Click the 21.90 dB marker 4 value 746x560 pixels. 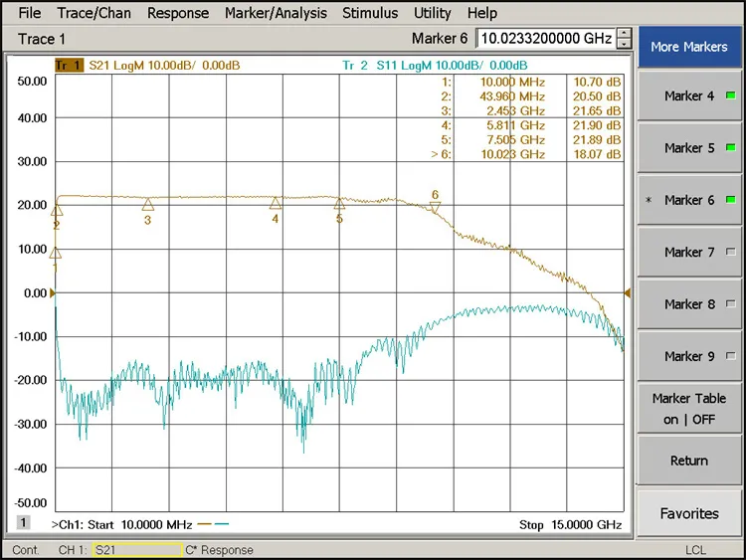[597, 125]
